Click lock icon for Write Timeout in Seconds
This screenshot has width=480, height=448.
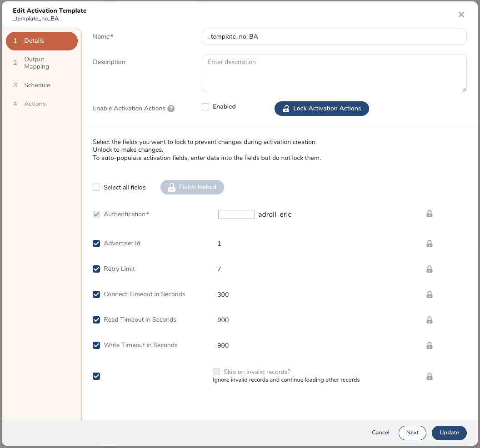(429, 345)
